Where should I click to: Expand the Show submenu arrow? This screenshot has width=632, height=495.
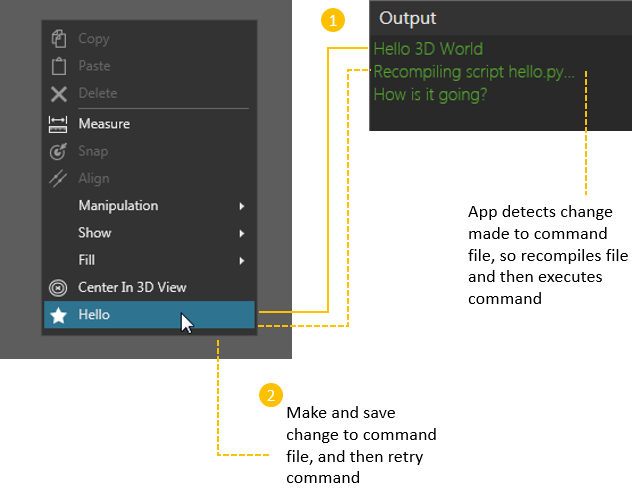pyautogui.click(x=241, y=233)
